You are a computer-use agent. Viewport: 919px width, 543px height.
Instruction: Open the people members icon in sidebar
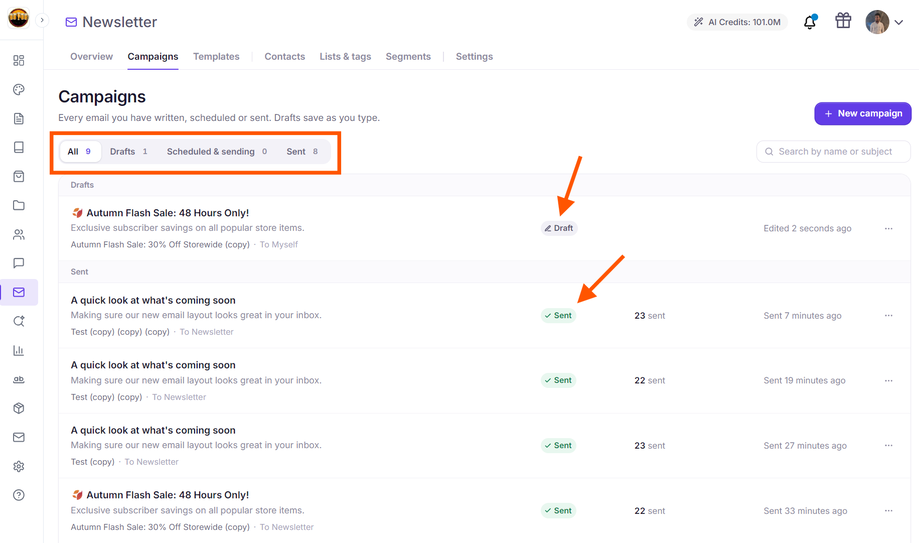[x=19, y=235]
